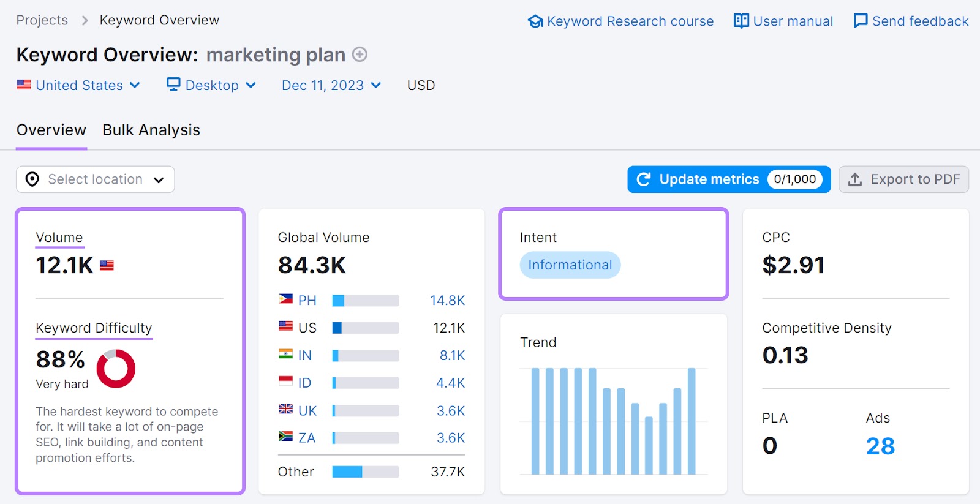Click the US volume progress bar
The image size is (980, 504).
[366, 328]
